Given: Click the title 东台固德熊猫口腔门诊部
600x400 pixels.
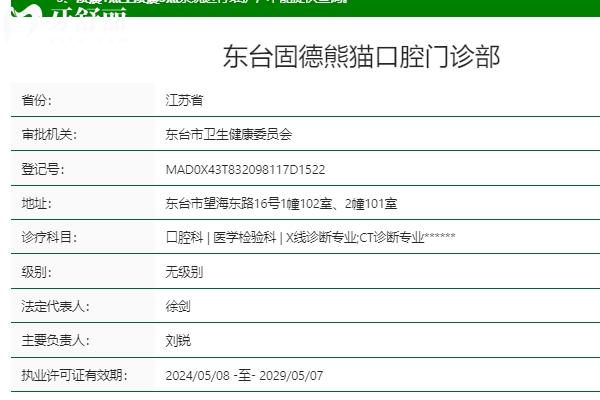Looking at the screenshot, I should [x=361, y=57].
